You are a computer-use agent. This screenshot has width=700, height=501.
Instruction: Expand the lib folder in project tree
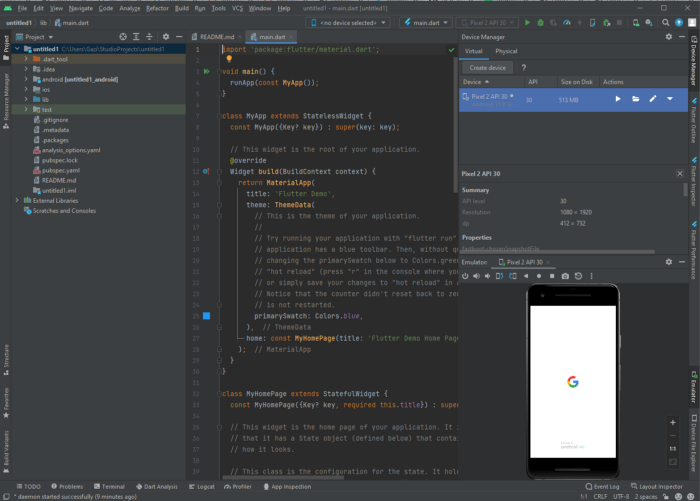(26, 100)
